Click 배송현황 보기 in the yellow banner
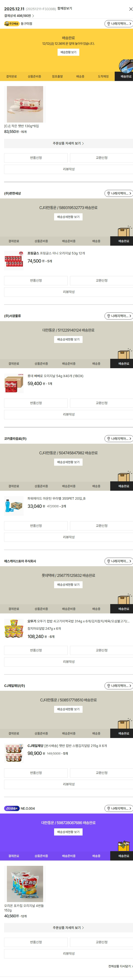133x980 pixels. 68,52
